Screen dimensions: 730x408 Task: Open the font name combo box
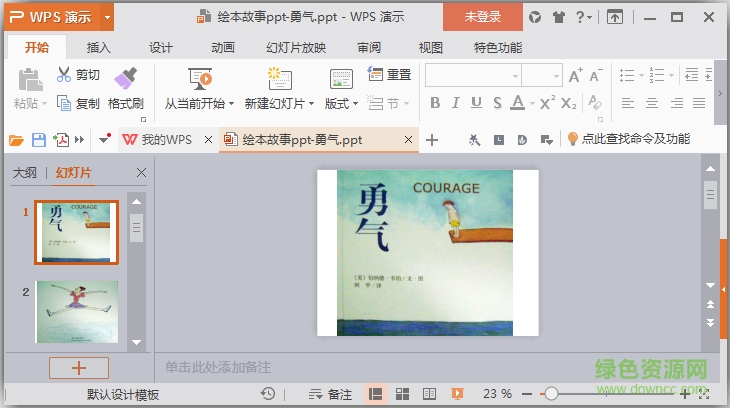coord(472,75)
